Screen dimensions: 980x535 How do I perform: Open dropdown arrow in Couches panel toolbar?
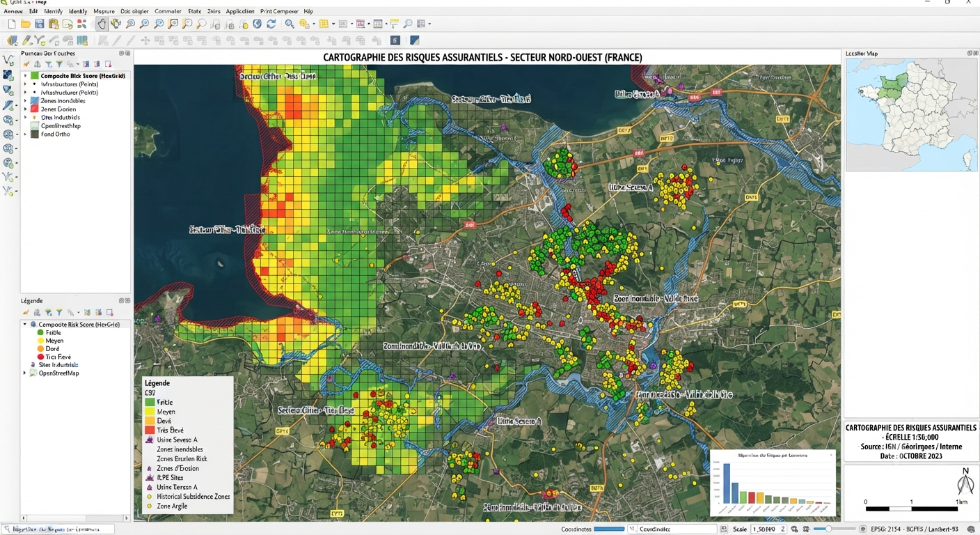[78, 64]
